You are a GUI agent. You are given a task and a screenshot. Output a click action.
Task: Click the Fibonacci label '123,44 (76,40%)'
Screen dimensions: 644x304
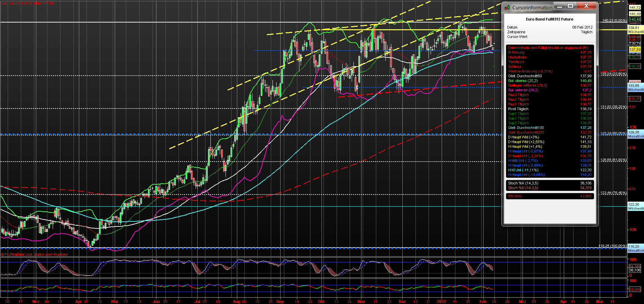click(613, 193)
